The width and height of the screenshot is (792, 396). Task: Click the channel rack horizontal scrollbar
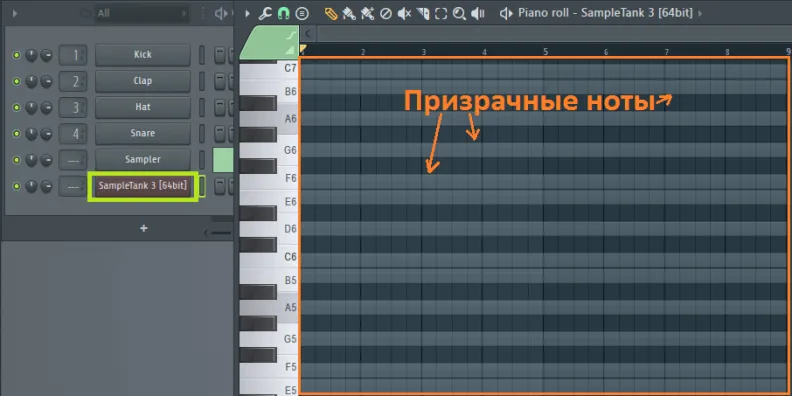[x=221, y=233]
